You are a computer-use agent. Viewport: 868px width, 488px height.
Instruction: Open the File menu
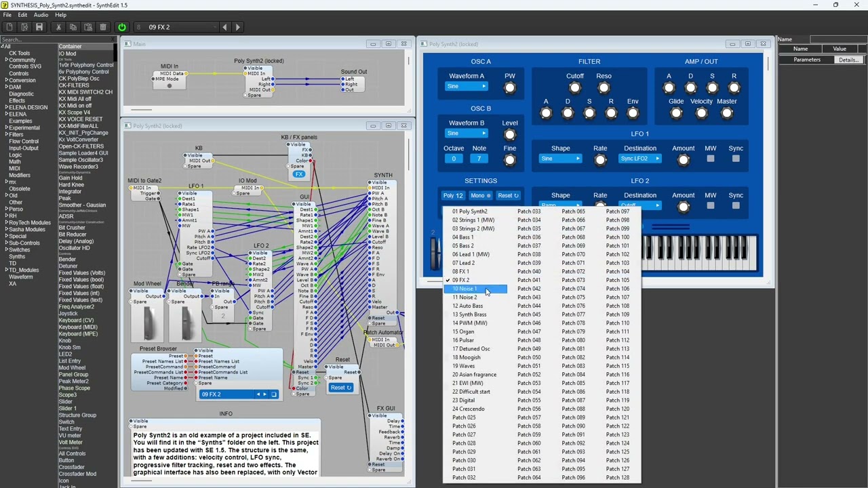[7, 15]
